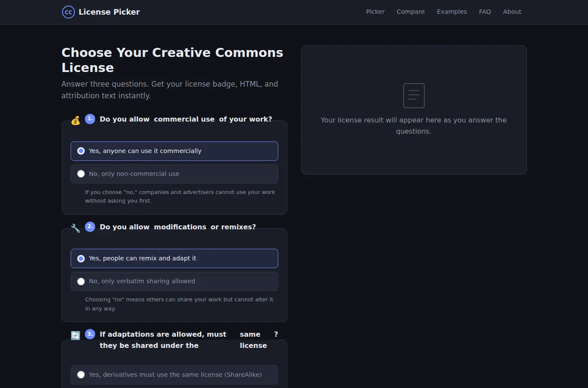Viewport: 588px width, 388px height.
Task: Open the About nav link
Action: (x=512, y=12)
